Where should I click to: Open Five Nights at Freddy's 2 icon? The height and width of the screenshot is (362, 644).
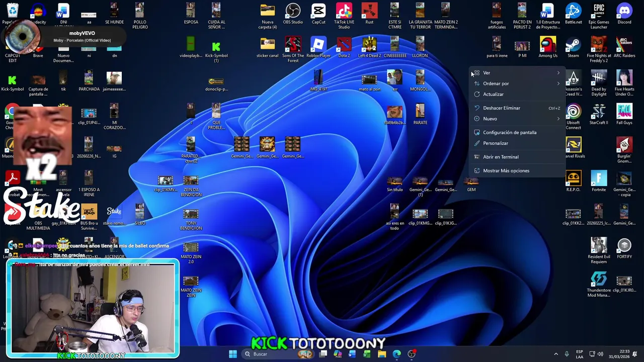point(599,50)
